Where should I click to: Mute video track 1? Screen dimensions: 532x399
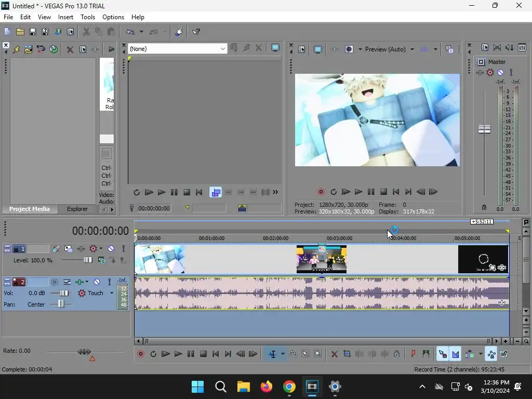[111, 249]
